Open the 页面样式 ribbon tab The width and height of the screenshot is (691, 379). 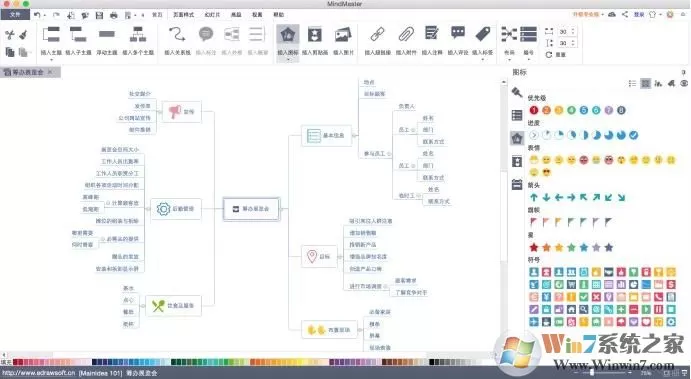183,15
